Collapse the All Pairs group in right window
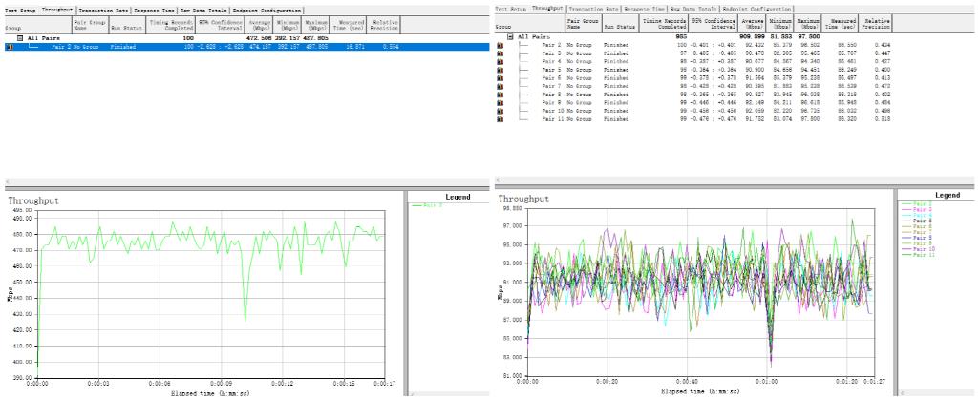Screen dimensions: 980x400 coord(510,36)
